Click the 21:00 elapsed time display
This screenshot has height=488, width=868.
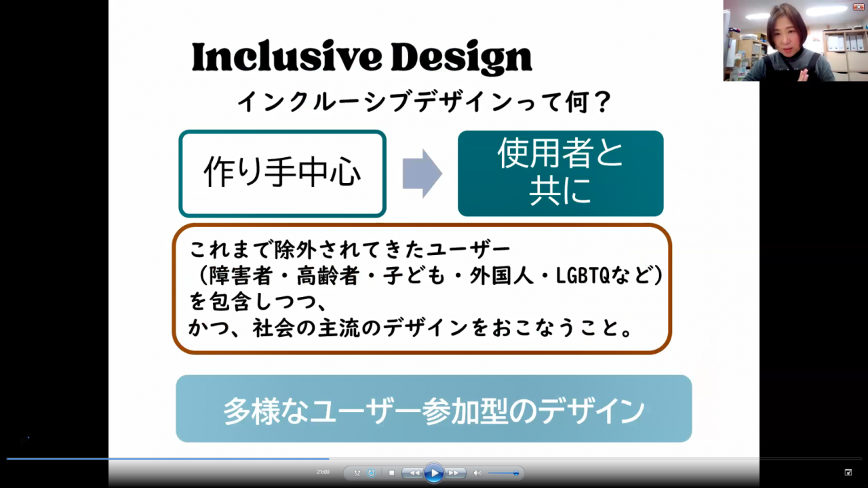click(323, 472)
